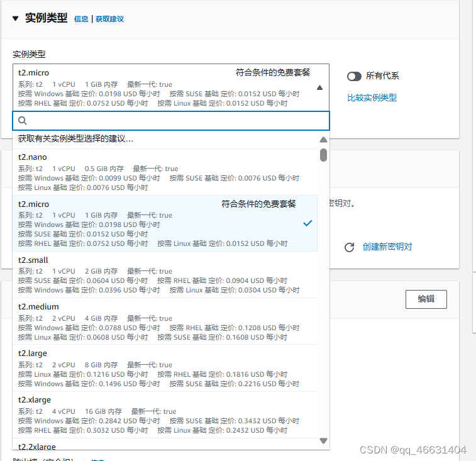This screenshot has width=476, height=461.
Task: Open the 创建新密钥对 link
Action: (x=387, y=247)
